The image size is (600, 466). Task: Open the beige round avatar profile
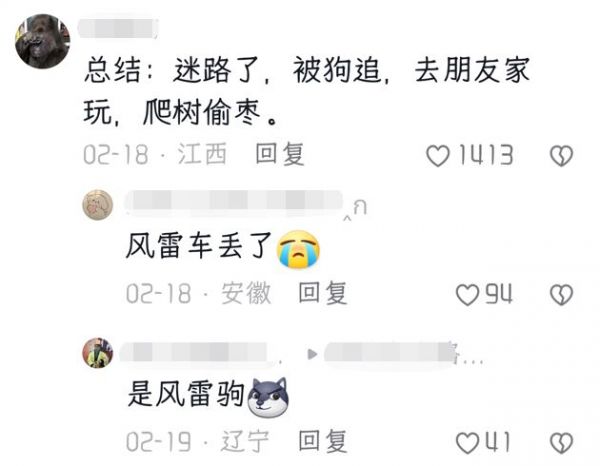click(98, 205)
